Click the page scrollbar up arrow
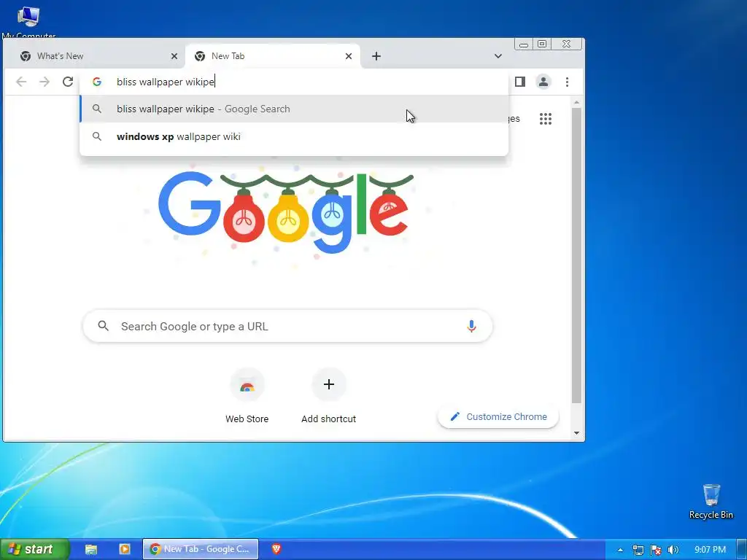747x560 pixels. 576,102
